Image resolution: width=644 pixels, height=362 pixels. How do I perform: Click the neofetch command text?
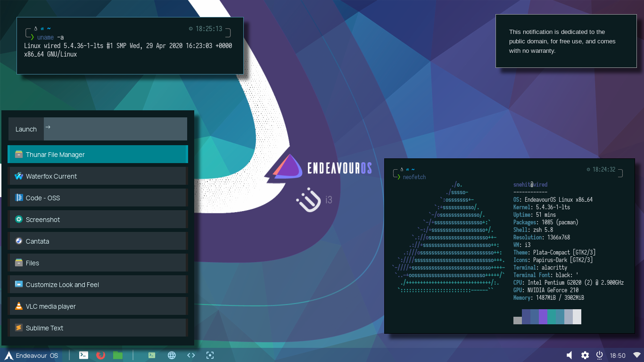414,177
